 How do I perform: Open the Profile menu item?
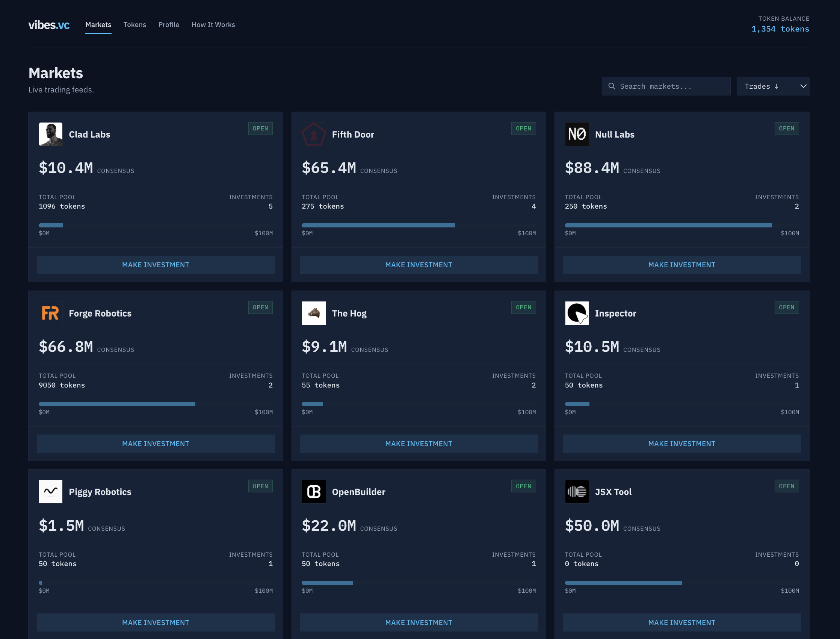[169, 24]
